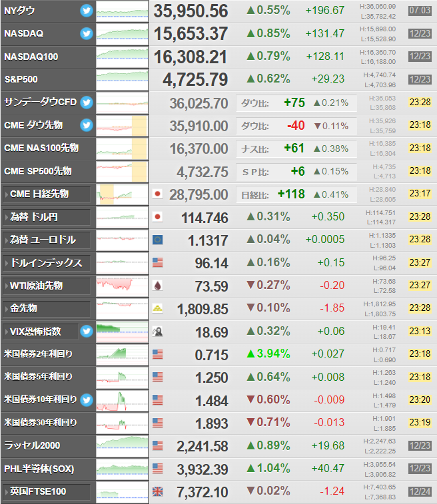Open the WTI原油先物 mini chart
The image size is (437, 504).
(122, 286)
